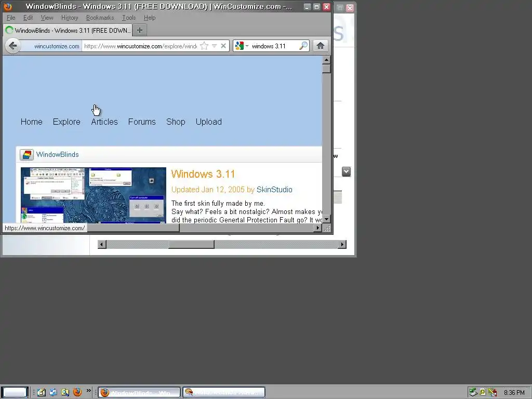Click the key tray icon

483,392
